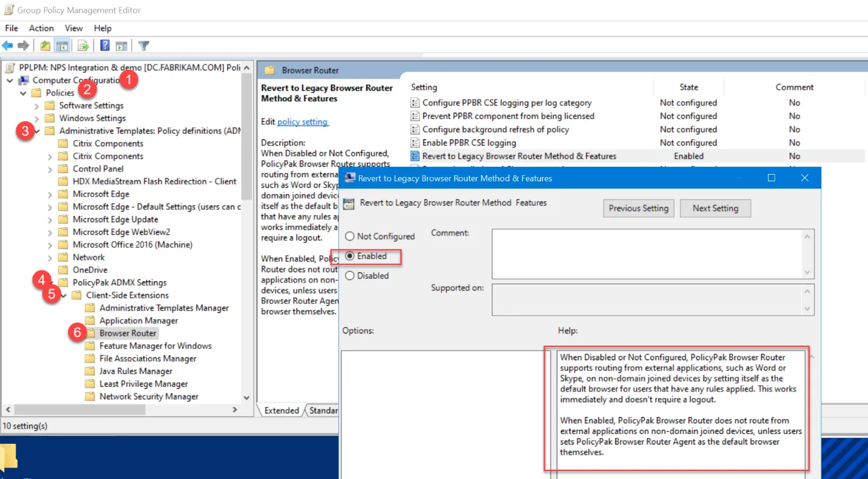Expand the Software Settings tree node
Image resolution: width=868 pixels, height=479 pixels.
tap(37, 106)
